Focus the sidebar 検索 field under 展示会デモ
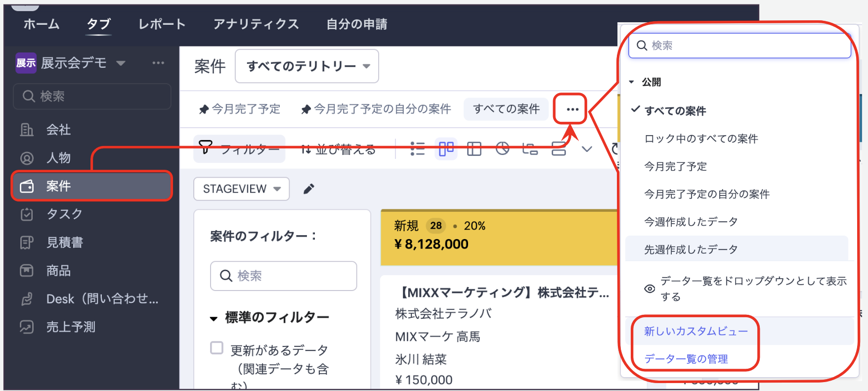Image resolution: width=868 pixels, height=391 pixels. point(92,96)
